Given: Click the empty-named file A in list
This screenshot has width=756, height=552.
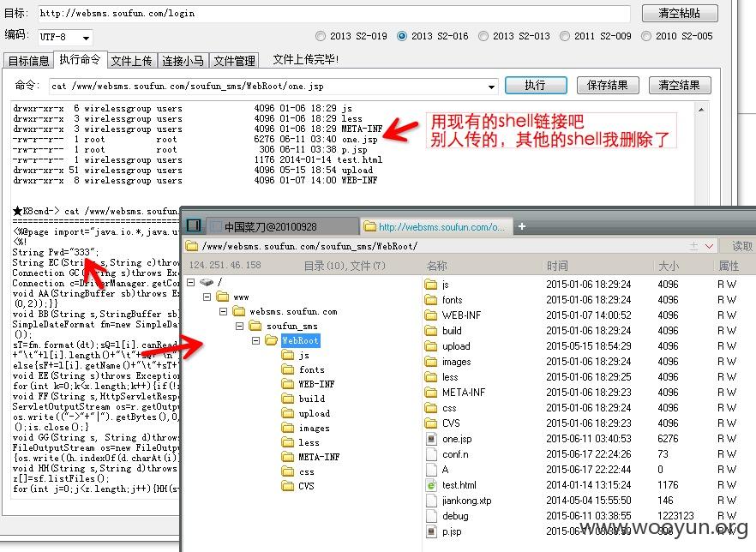Looking at the screenshot, I should coord(445,470).
